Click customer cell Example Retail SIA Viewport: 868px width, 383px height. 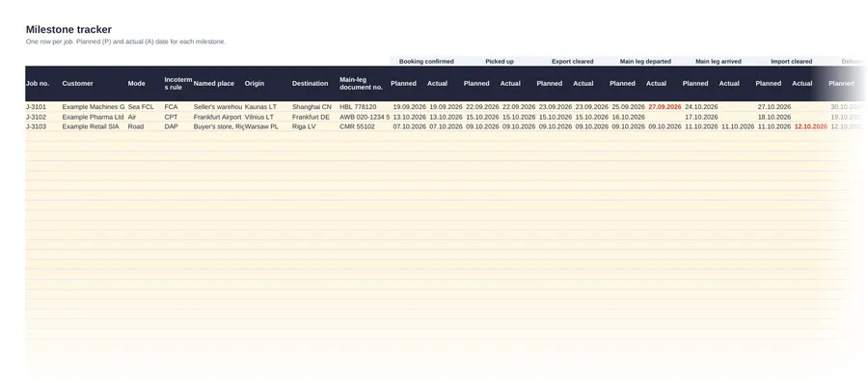point(91,126)
